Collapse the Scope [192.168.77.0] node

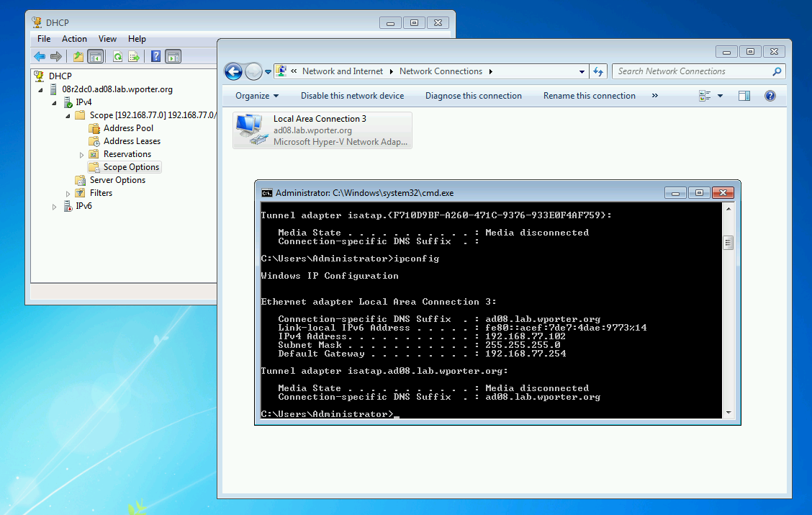(68, 115)
